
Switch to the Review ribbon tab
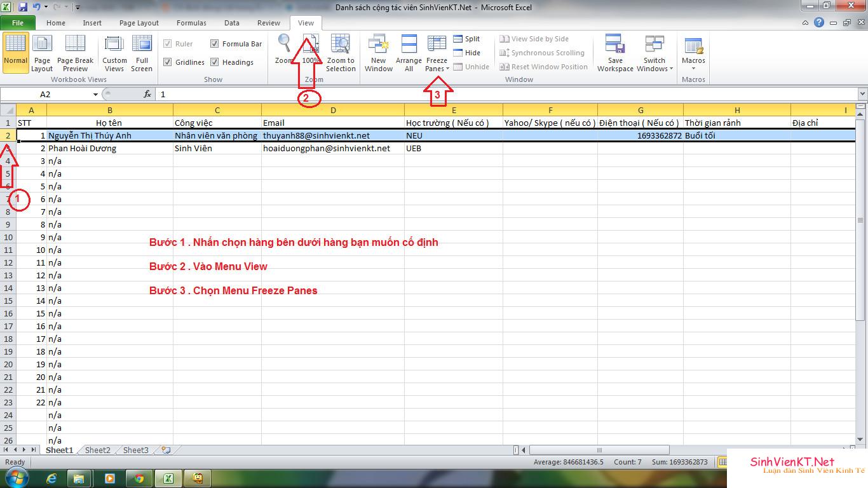[x=269, y=23]
